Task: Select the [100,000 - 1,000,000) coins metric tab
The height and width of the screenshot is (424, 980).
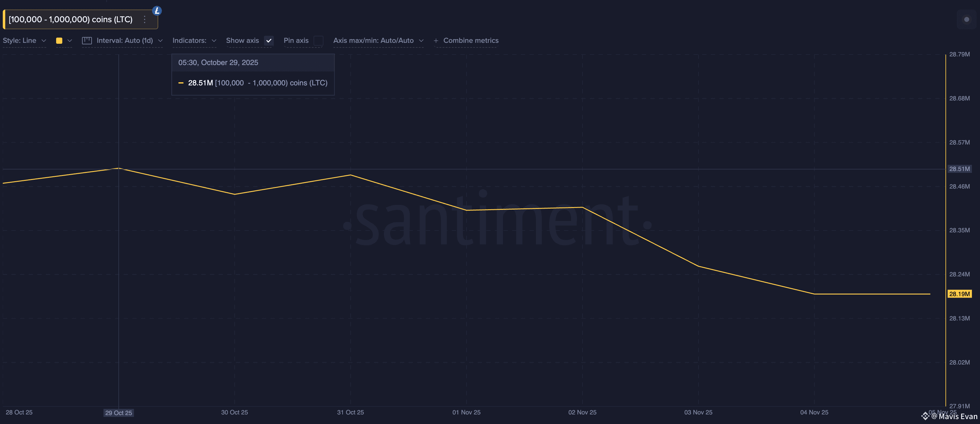Action: click(71, 19)
